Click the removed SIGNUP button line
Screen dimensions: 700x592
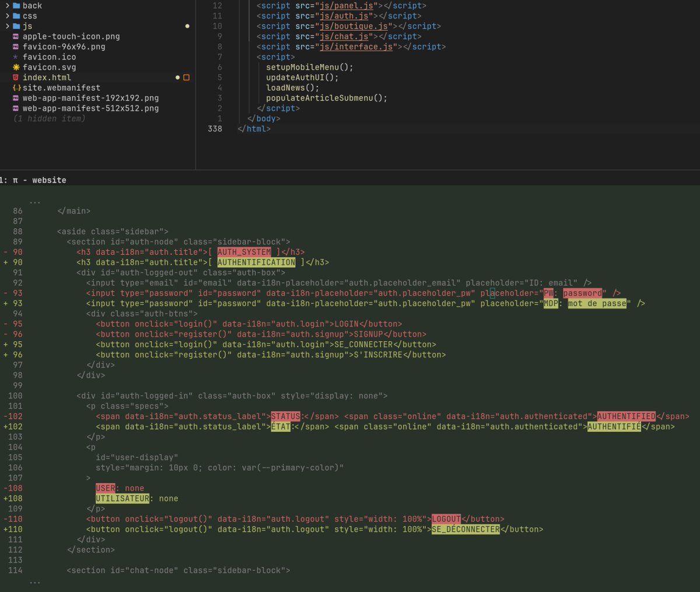pyautogui.click(x=261, y=334)
